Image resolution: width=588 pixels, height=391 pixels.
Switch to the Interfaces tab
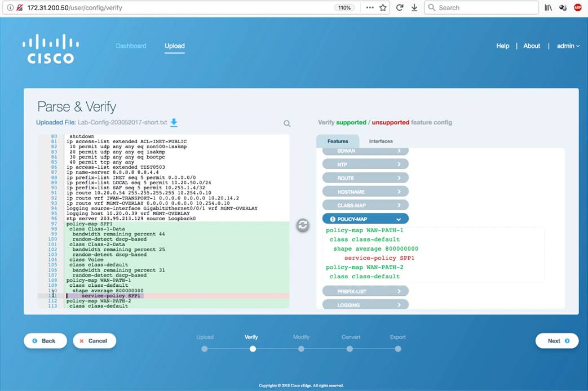tap(381, 141)
